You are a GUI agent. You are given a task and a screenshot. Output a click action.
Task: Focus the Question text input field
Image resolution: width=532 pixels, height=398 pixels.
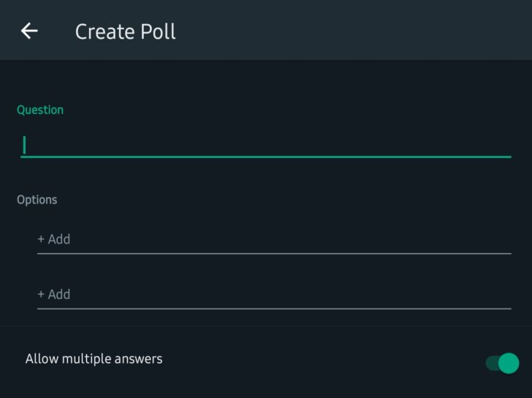point(266,144)
